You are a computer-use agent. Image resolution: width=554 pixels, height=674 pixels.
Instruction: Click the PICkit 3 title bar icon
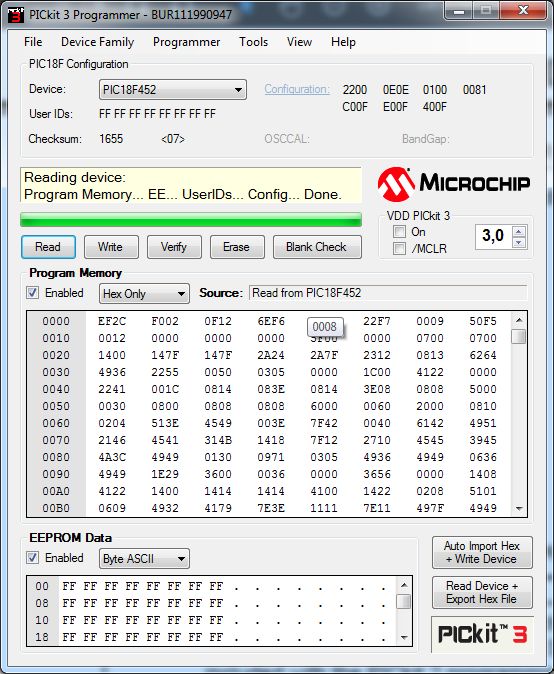(x=15, y=14)
